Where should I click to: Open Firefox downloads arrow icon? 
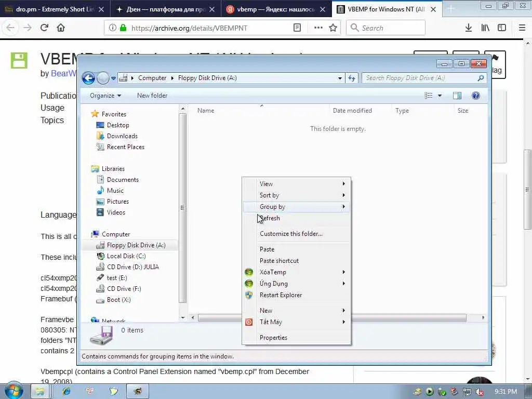[x=468, y=28]
